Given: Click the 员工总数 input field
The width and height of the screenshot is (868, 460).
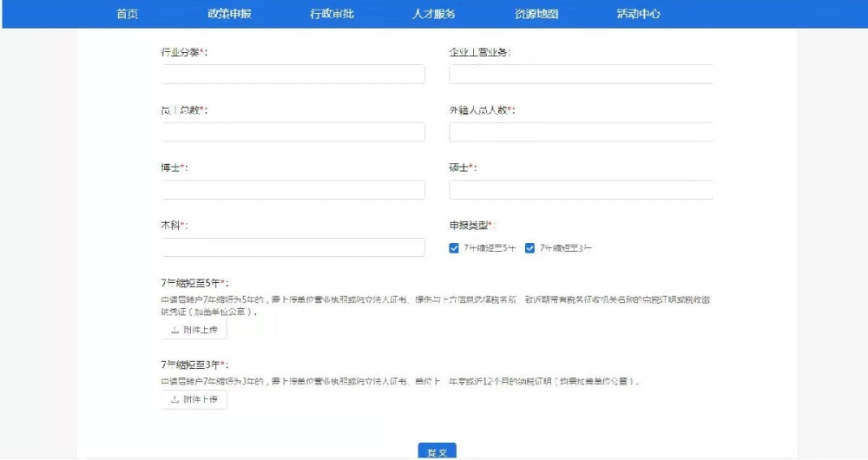Looking at the screenshot, I should pos(293,132).
